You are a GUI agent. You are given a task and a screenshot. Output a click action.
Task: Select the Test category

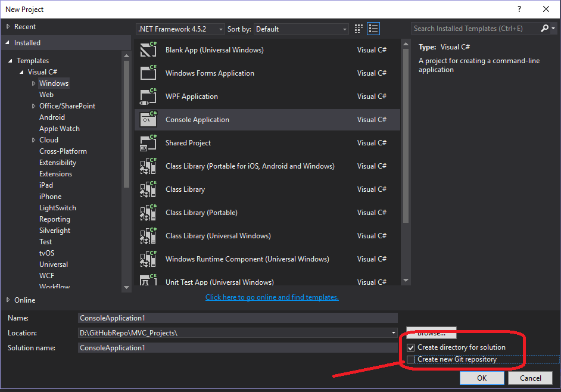(45, 242)
